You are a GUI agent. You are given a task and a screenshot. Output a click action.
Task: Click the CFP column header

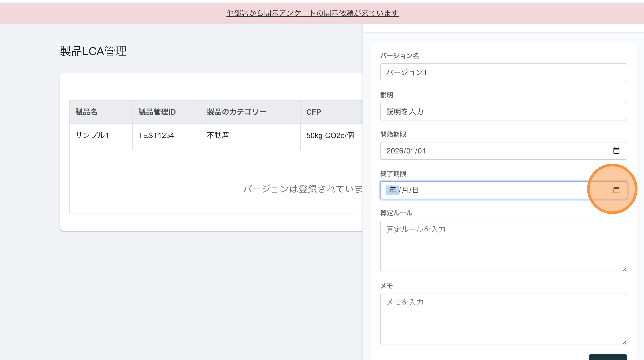click(313, 112)
